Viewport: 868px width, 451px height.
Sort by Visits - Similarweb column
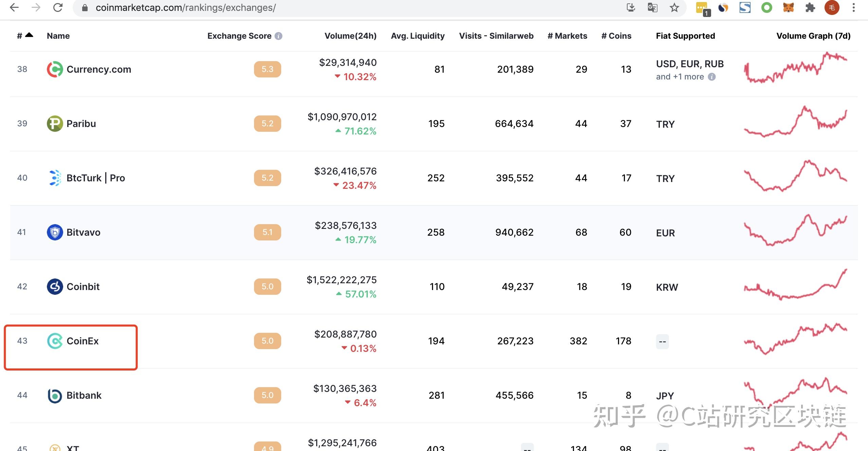496,36
